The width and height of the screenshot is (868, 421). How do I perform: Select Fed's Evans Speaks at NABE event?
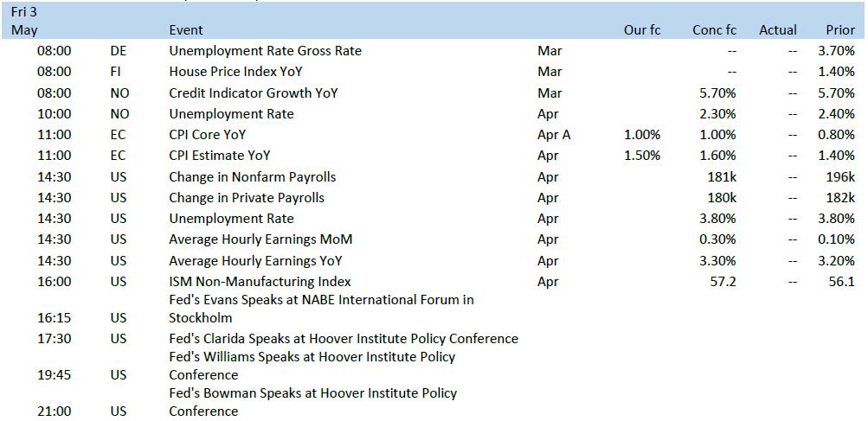point(322,309)
